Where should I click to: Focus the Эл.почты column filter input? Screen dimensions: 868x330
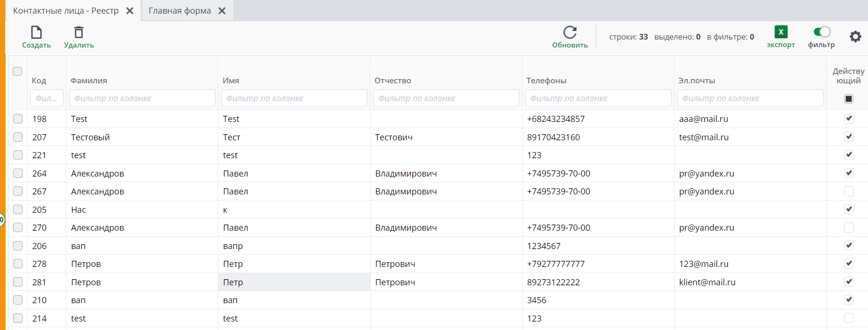click(750, 98)
